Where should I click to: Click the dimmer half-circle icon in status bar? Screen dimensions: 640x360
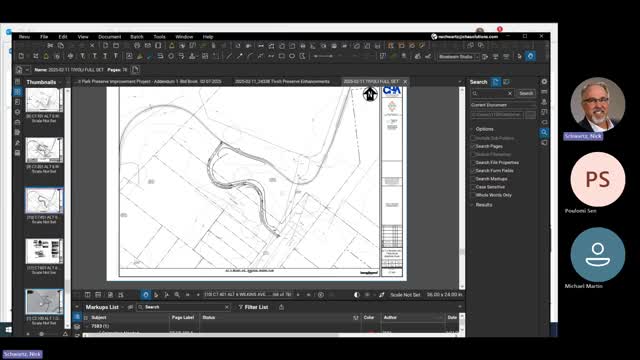[357, 295]
